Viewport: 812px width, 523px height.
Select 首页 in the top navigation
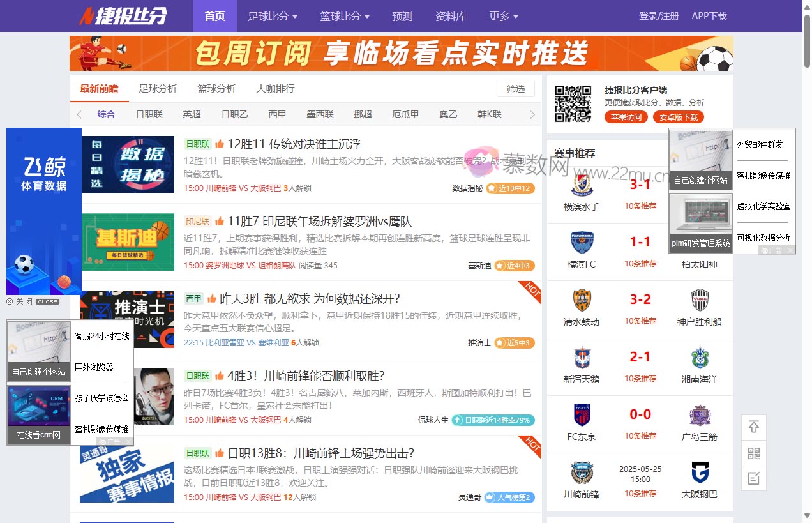pos(214,15)
